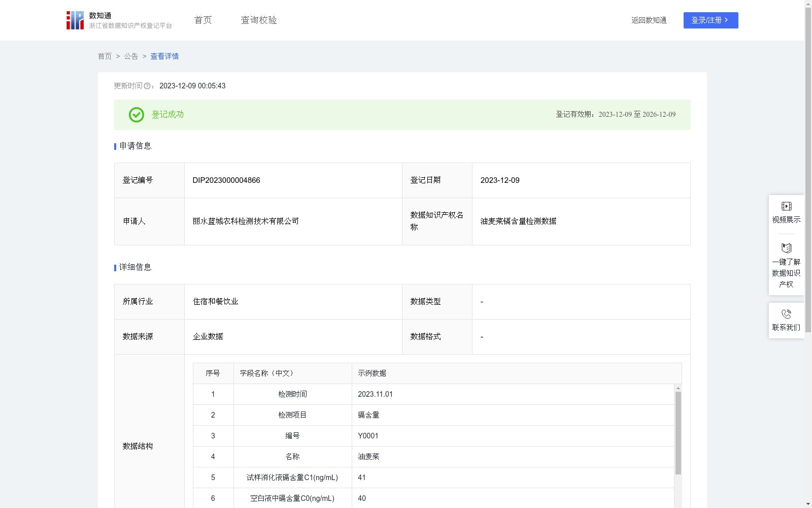The height and width of the screenshot is (508, 812).
Task: Click 查看详情 in the breadcrumb
Action: pos(164,56)
